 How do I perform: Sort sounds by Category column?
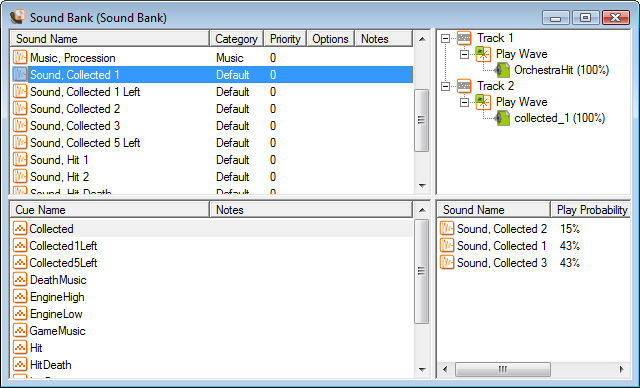pyautogui.click(x=236, y=38)
